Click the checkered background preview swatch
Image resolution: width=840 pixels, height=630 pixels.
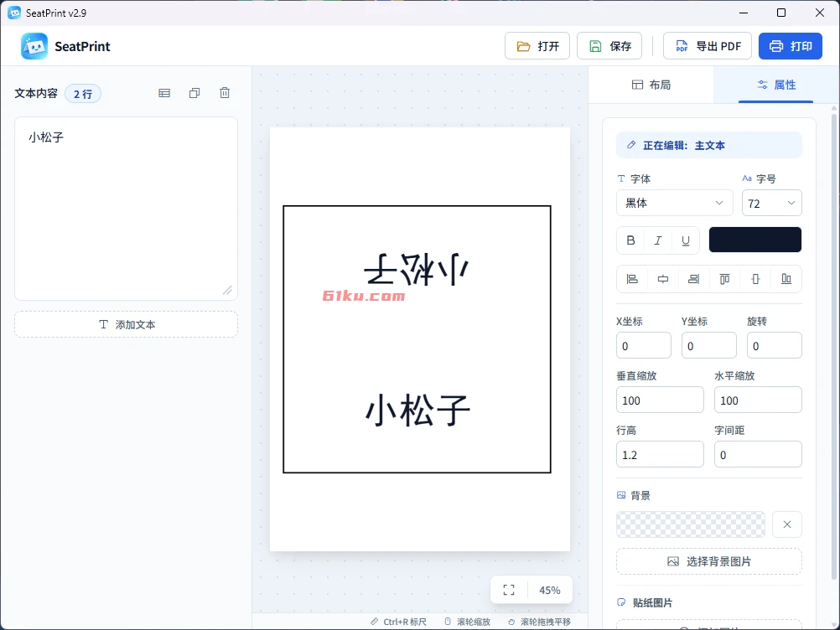[691, 524]
